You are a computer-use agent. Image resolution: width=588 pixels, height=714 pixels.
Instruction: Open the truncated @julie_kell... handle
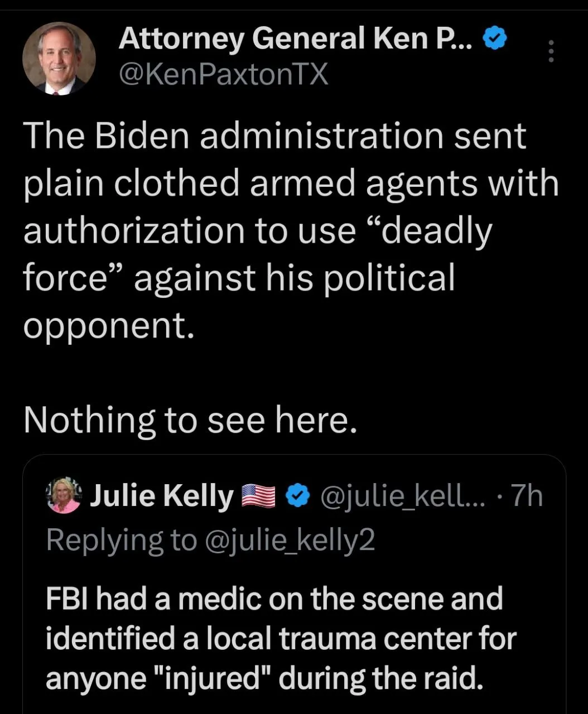coord(402,495)
